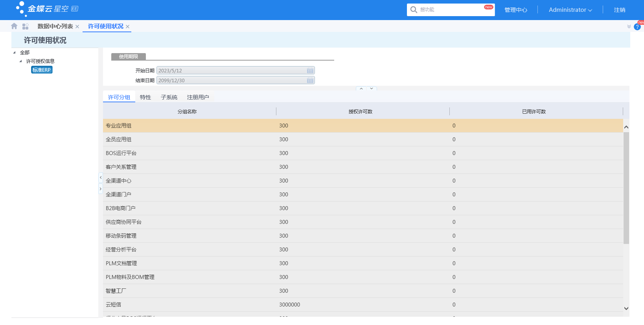Open calendar picker for 结束日期
The image size is (644, 325).
(x=310, y=80)
